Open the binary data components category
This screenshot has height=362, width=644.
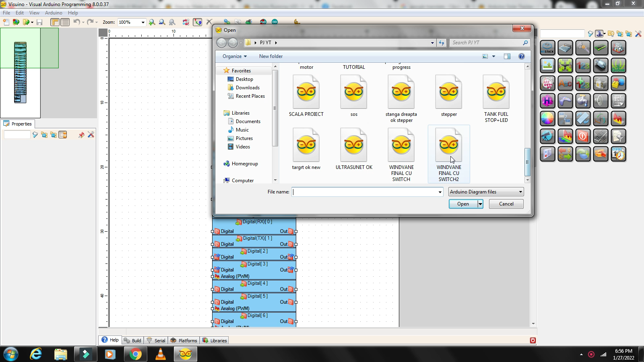pos(618,101)
